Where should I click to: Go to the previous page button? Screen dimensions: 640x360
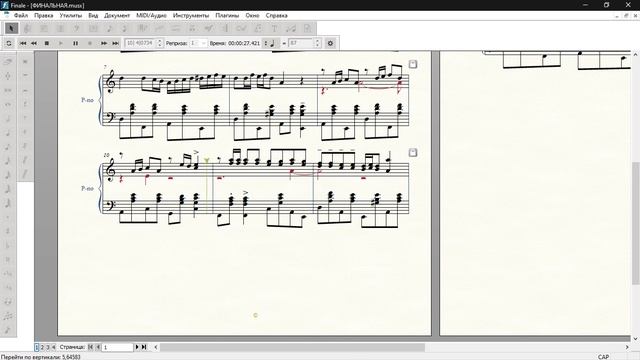pyautogui.click(x=98, y=347)
